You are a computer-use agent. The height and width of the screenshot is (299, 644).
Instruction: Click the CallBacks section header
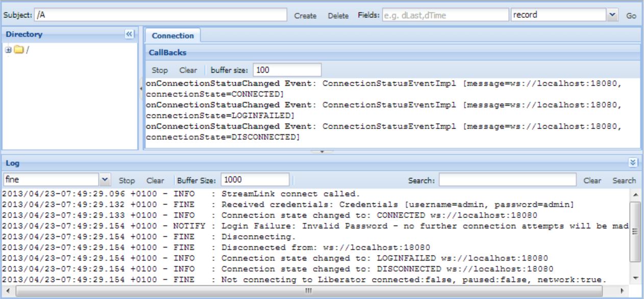click(x=392, y=52)
